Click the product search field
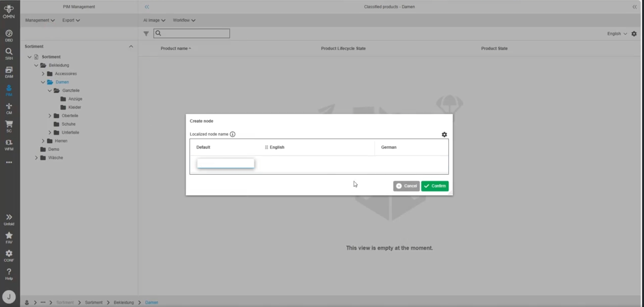 point(191,33)
